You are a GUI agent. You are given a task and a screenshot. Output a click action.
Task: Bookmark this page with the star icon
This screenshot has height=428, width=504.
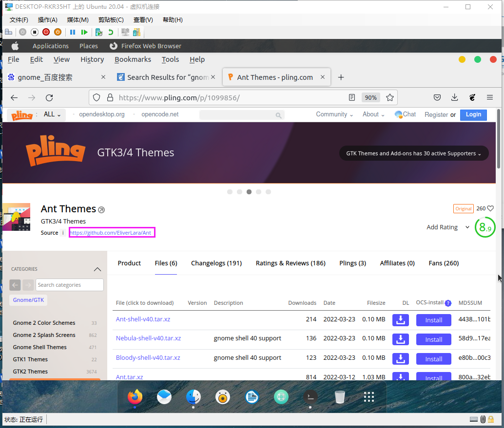[x=390, y=97]
